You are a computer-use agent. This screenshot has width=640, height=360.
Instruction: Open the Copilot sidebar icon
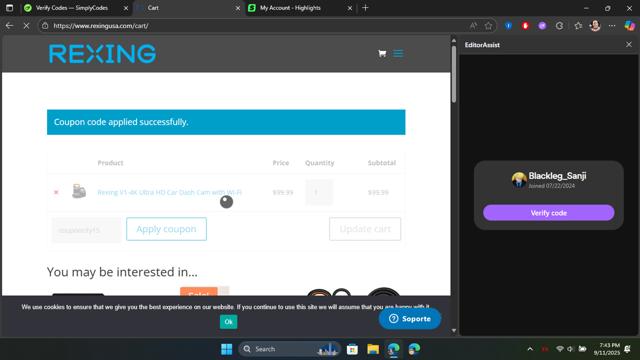tap(629, 26)
